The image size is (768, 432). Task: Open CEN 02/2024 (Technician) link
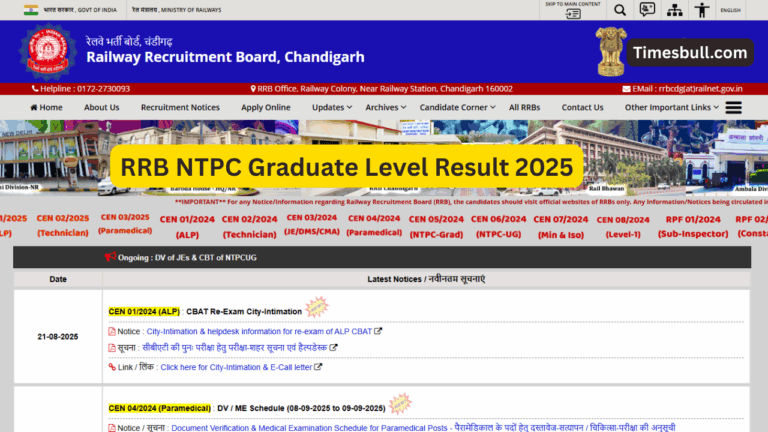[249, 227]
